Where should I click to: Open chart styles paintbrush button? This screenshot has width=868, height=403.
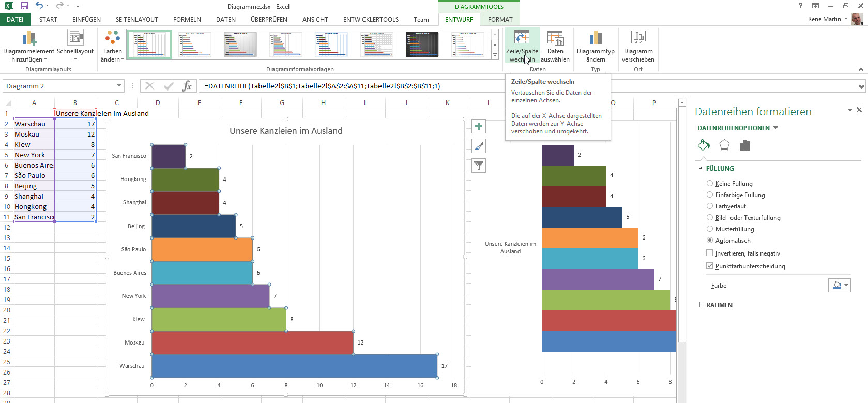pos(479,146)
